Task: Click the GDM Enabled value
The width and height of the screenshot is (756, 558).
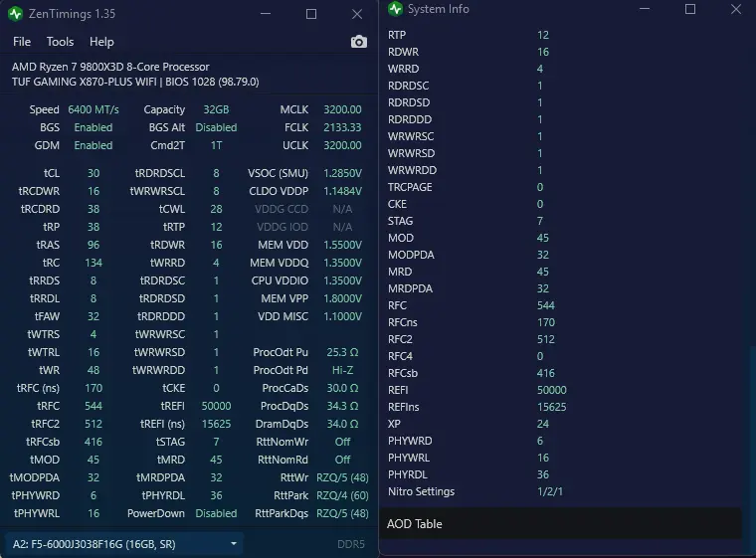Action: tap(94, 145)
